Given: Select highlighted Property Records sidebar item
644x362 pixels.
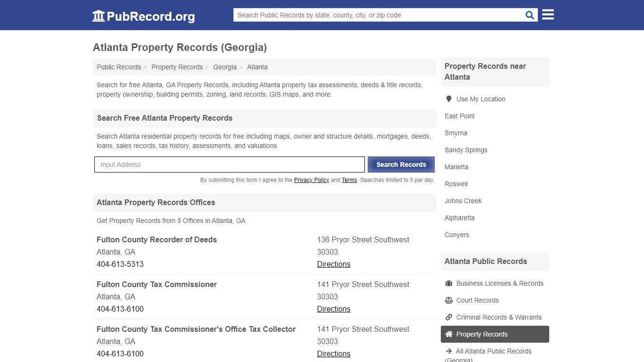Looking at the screenshot, I should 495,334.
